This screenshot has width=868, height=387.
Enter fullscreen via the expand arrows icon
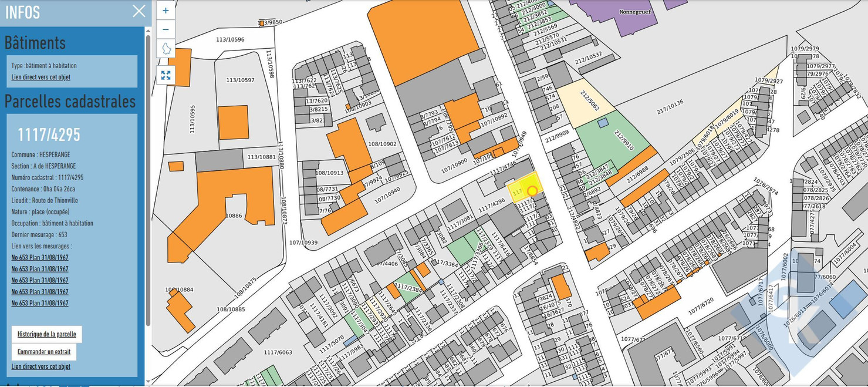[165, 75]
